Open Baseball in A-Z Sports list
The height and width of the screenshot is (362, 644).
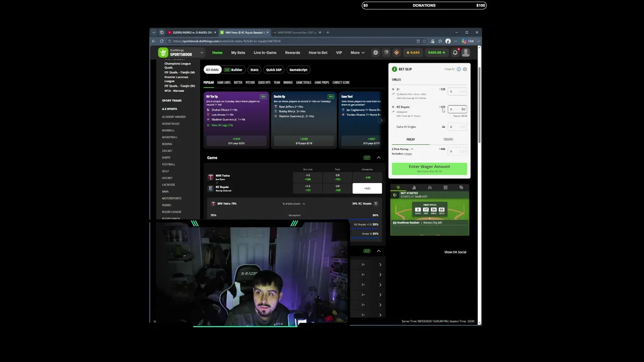169,131
